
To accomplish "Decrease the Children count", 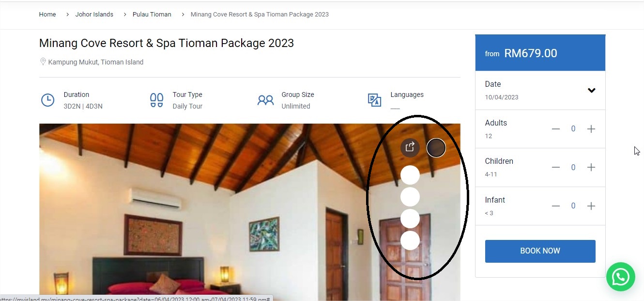I will [x=556, y=167].
